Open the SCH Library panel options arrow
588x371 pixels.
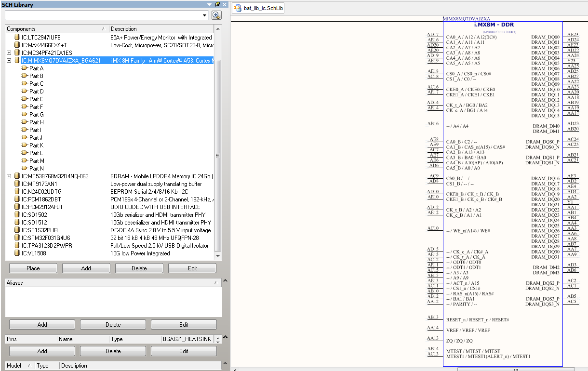[x=210, y=4]
